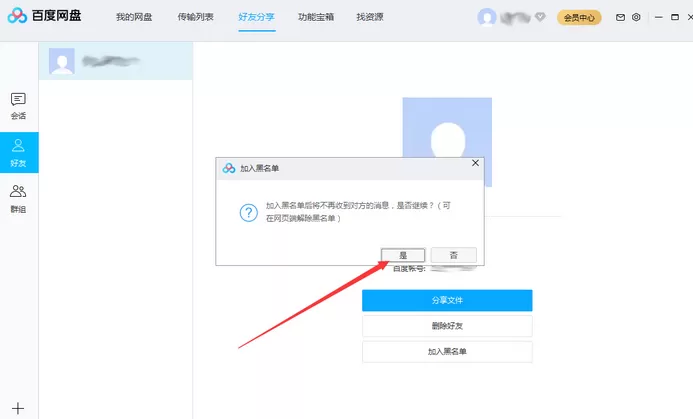The height and width of the screenshot is (419, 693).
Task: Open the 功能宝箱 tab
Action: [316, 17]
